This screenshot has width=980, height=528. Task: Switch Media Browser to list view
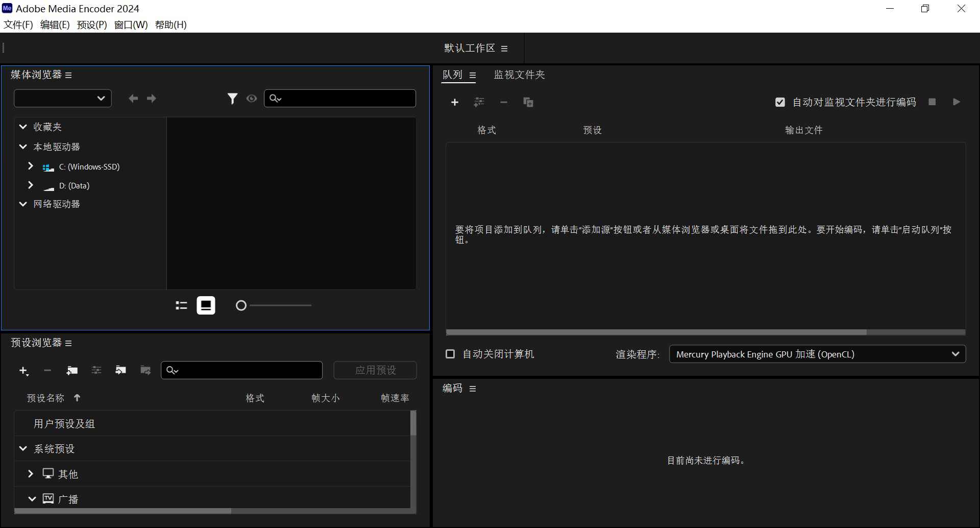tap(181, 305)
